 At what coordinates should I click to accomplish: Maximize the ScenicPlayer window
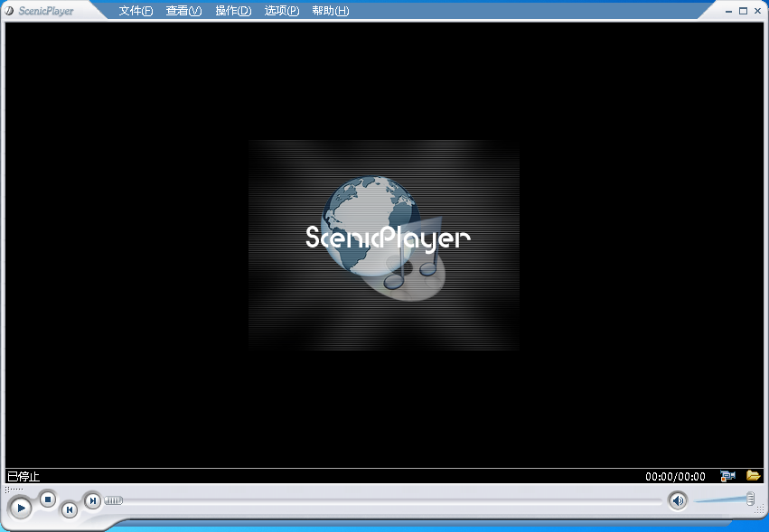coord(743,11)
